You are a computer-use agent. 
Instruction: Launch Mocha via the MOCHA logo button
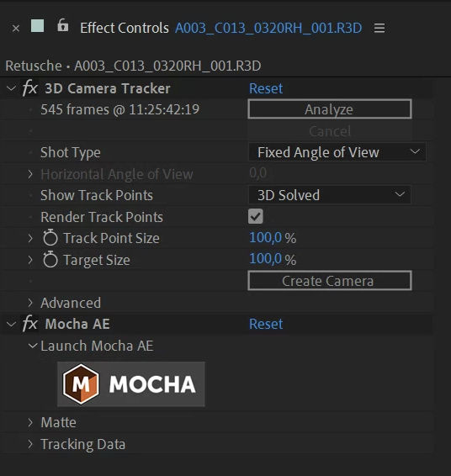pos(131,384)
